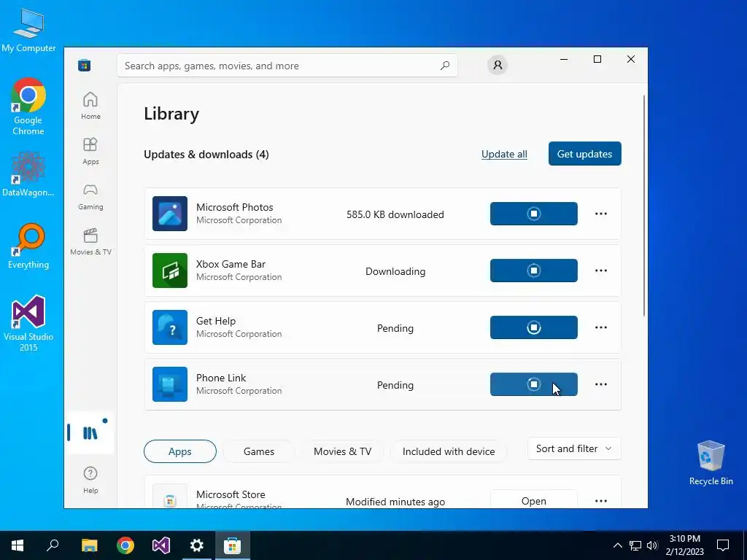Open the Windows Start menu
Image resolution: width=747 pixels, height=560 pixels.
pyautogui.click(x=18, y=545)
